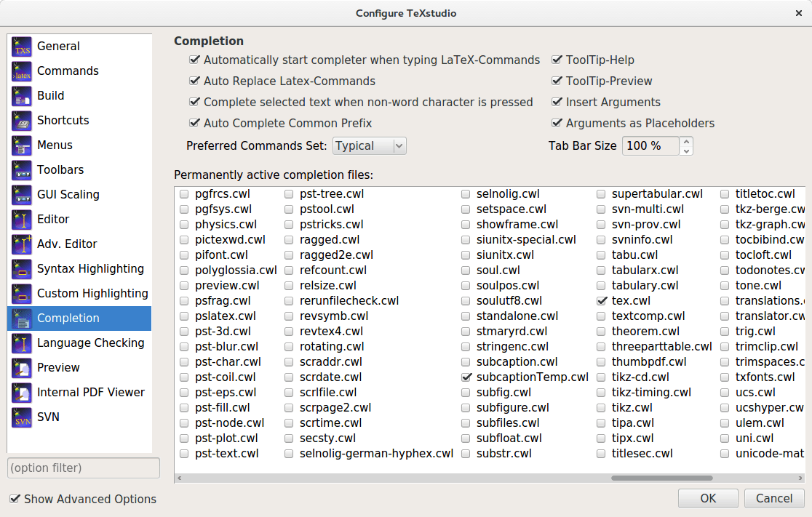Toggle Auto Replace Latex-Commands checkbox
This screenshot has width=812, height=517.
195,81
